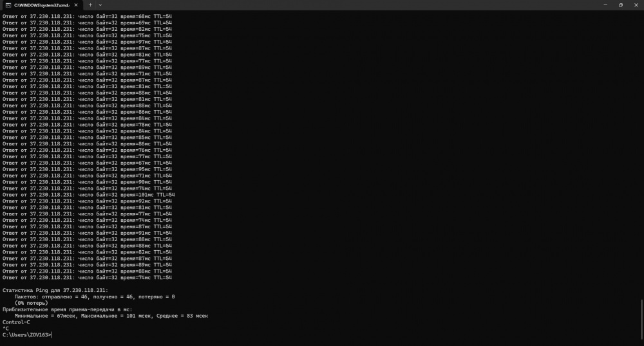
Task: Click the C:\Users\ZOV163> command prompt
Action: [x=26, y=335]
